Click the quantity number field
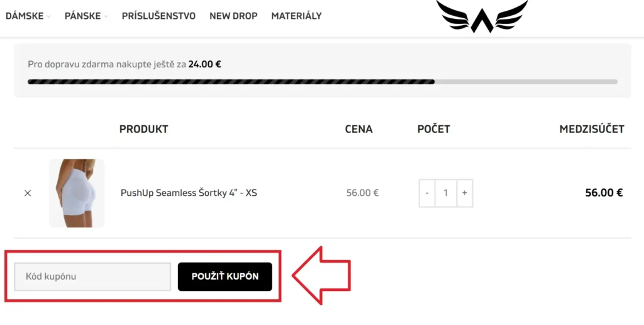 tap(446, 193)
